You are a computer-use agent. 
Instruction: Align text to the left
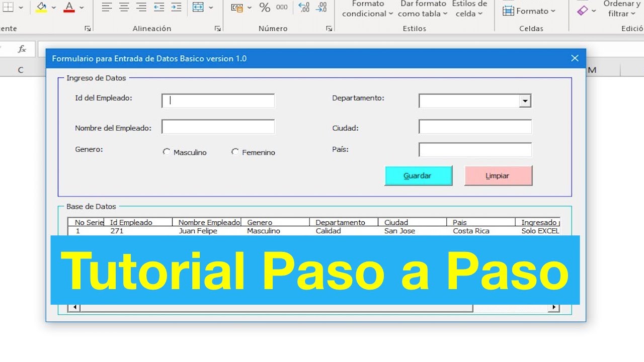(x=107, y=7)
